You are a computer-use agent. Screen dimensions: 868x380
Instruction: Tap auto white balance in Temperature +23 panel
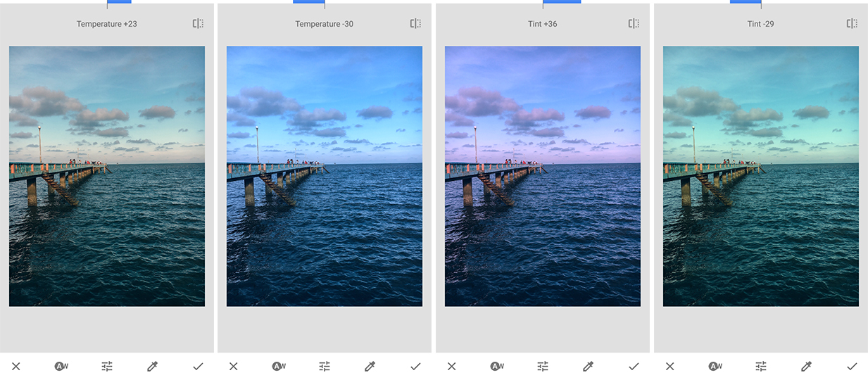coord(61,366)
